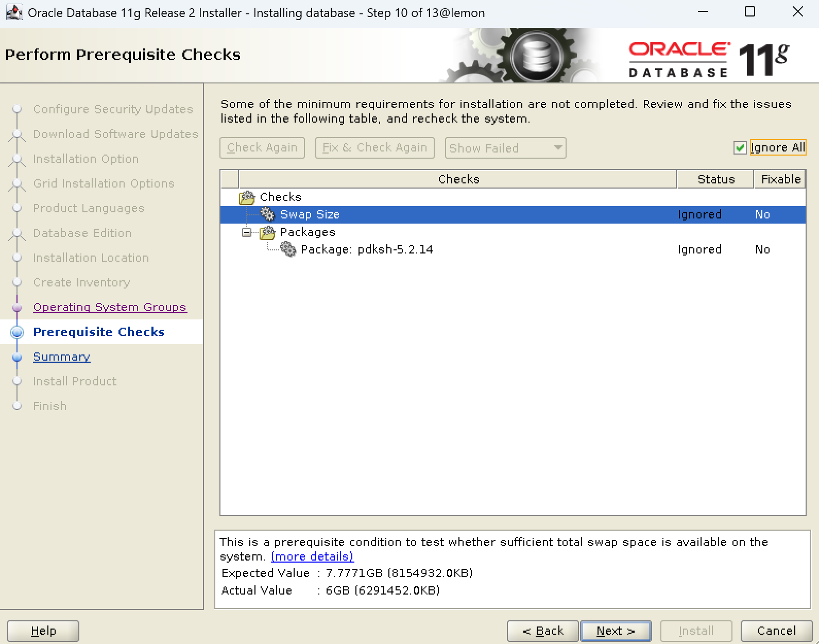Click Create Inventory step
819x644 pixels.
[x=82, y=283]
